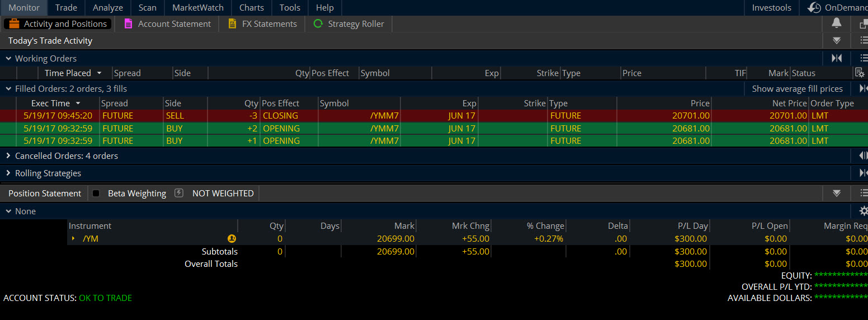This screenshot has width=868, height=320.
Task: Sort Working Orders by Status column
Action: pyautogui.click(x=804, y=73)
